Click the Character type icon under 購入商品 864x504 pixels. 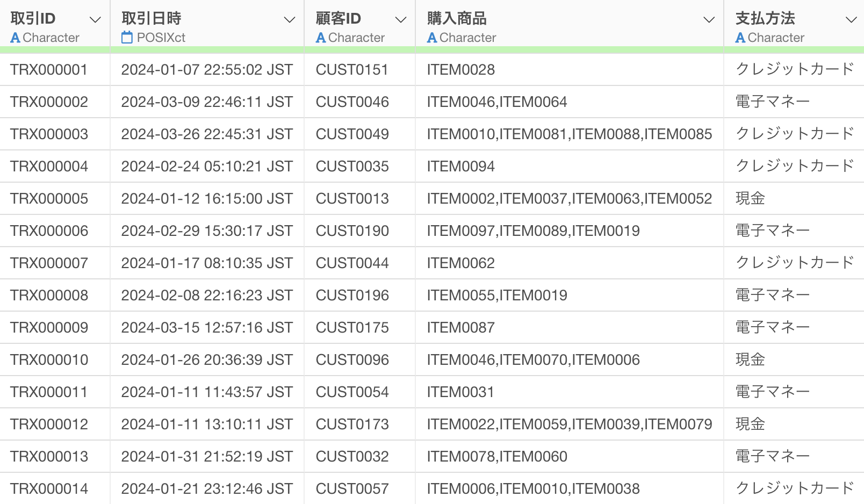432,38
